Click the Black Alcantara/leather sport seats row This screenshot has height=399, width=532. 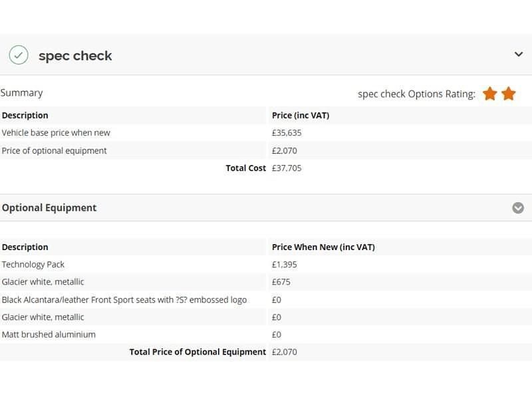pos(124,299)
